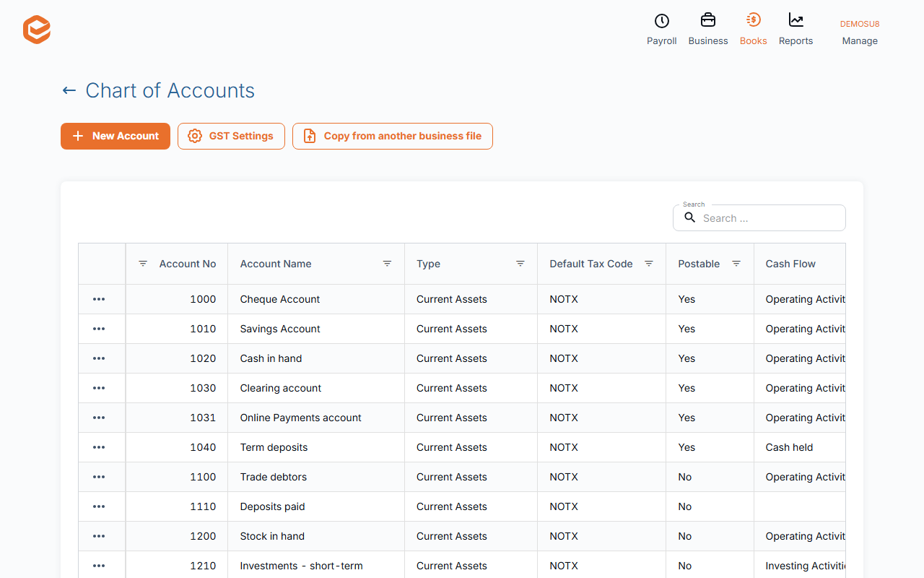Select Investments - short-term name cell

[x=316, y=566]
